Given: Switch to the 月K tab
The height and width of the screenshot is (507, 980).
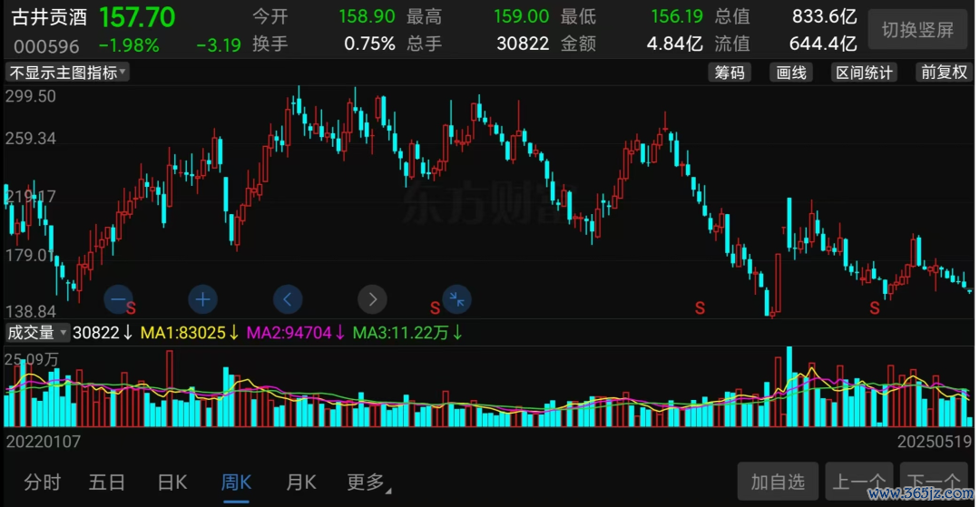Looking at the screenshot, I should (x=301, y=483).
